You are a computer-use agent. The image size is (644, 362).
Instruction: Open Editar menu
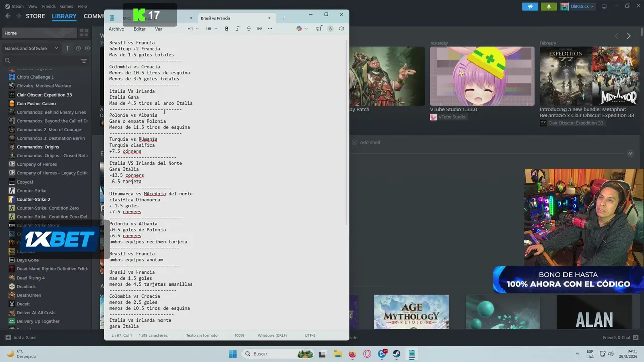tap(139, 29)
